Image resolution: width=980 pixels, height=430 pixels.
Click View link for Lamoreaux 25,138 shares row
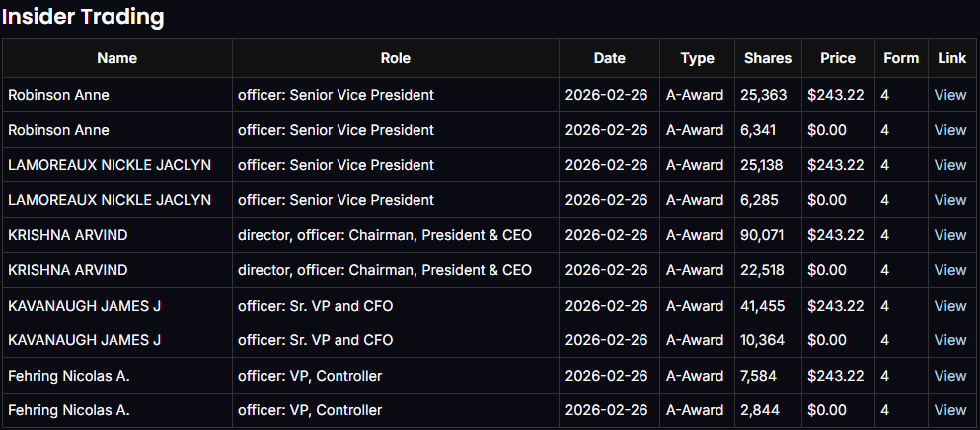950,165
